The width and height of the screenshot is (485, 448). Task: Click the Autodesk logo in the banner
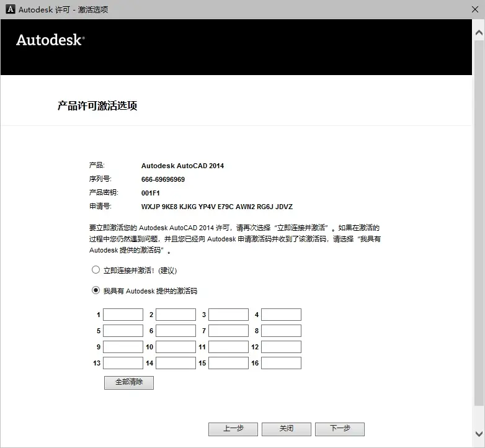tap(50, 40)
